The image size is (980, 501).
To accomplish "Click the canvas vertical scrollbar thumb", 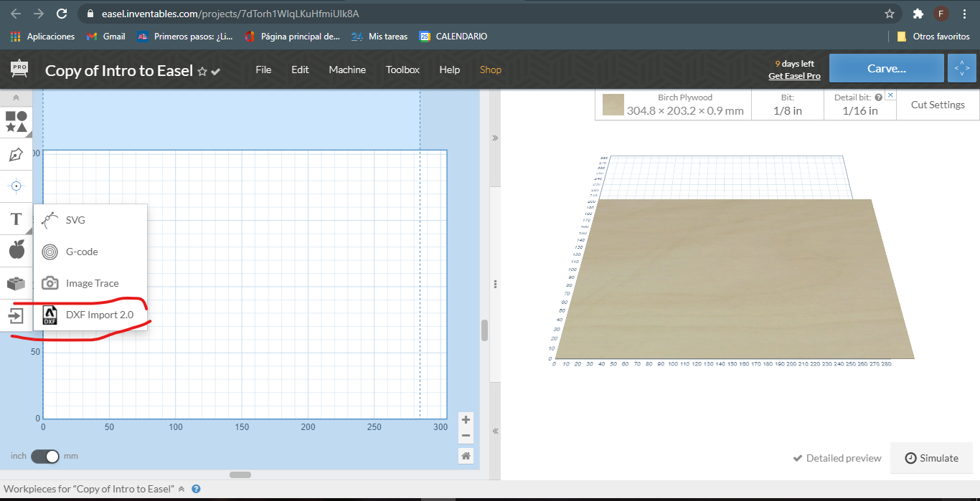I will pyautogui.click(x=484, y=330).
